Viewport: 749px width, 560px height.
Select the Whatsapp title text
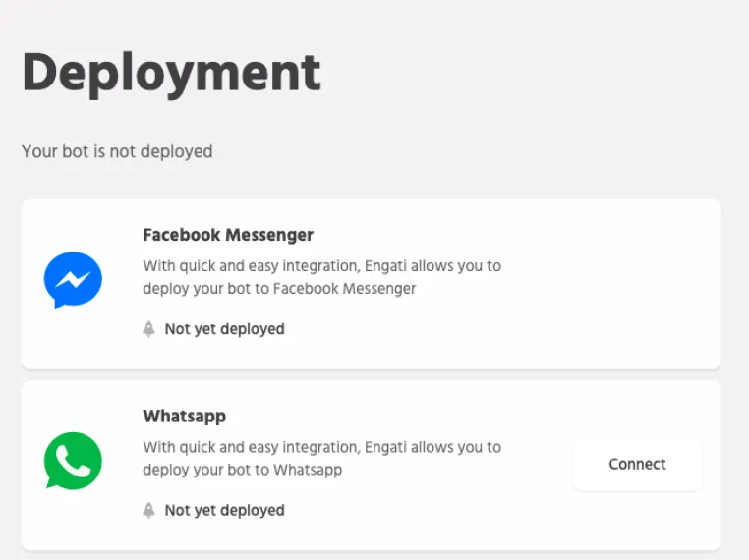pyautogui.click(x=185, y=416)
